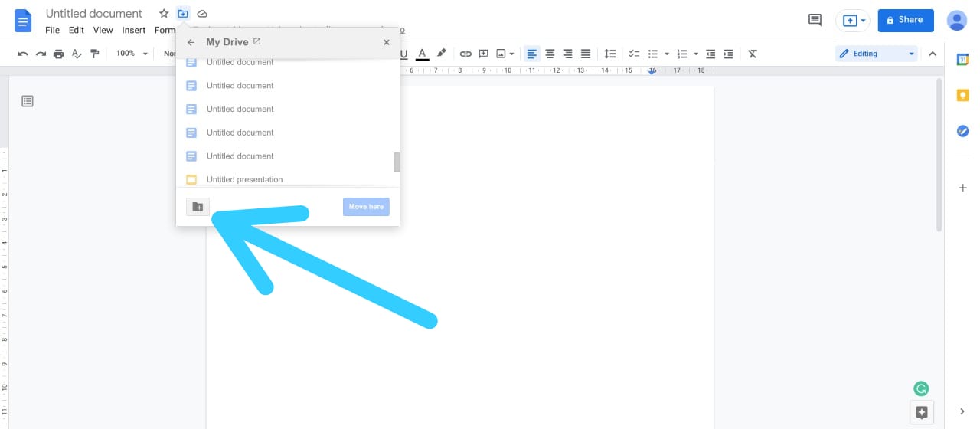Check document cloud save status icon
This screenshot has width=980, height=429.
coord(202,14)
